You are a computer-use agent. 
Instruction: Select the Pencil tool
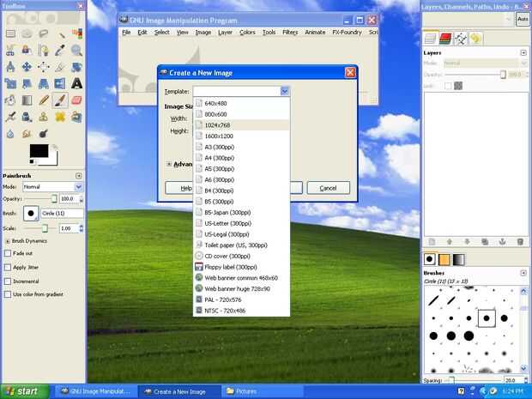[x=44, y=100]
